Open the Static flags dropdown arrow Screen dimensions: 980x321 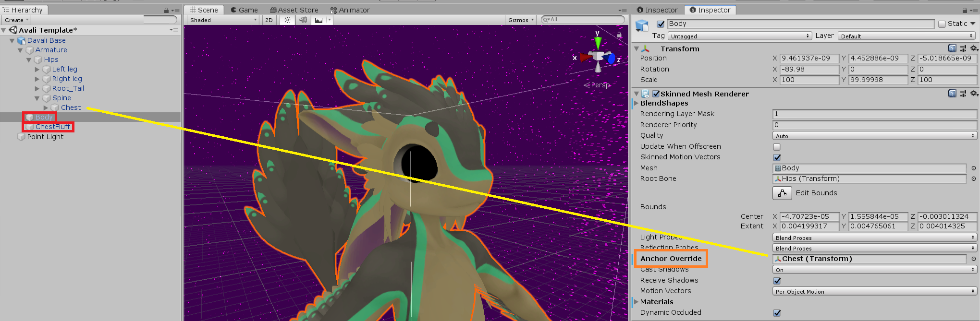click(x=973, y=24)
